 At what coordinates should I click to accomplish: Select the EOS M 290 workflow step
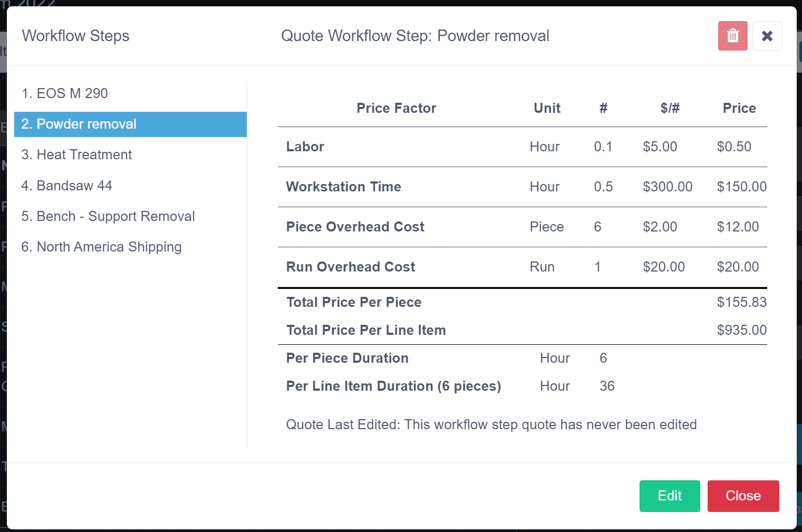tap(65, 93)
